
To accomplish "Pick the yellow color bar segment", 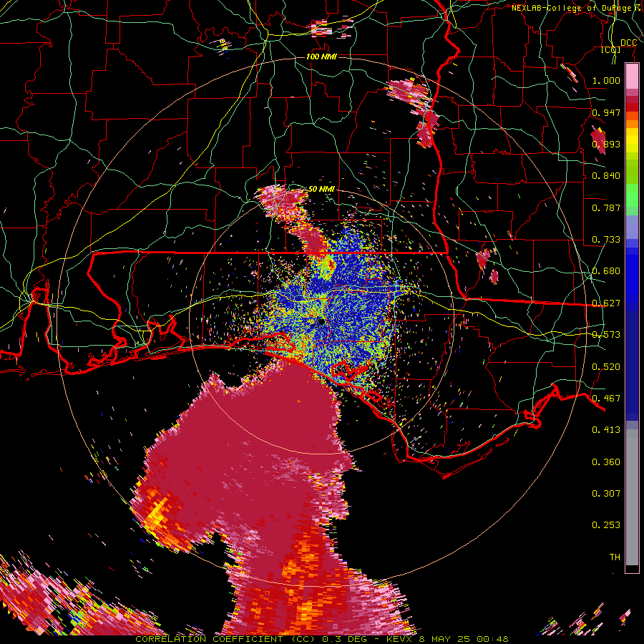I will 632,140.
